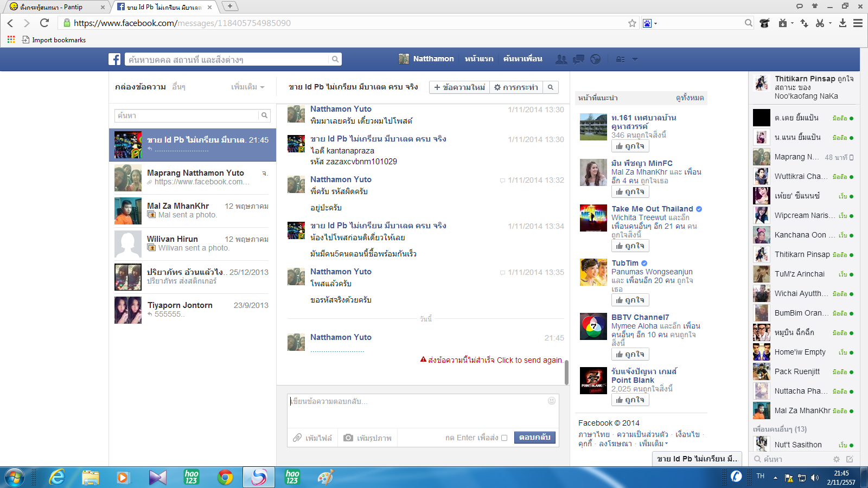
Task: Open Tiyaporn Jontorn conversation
Action: point(193,310)
